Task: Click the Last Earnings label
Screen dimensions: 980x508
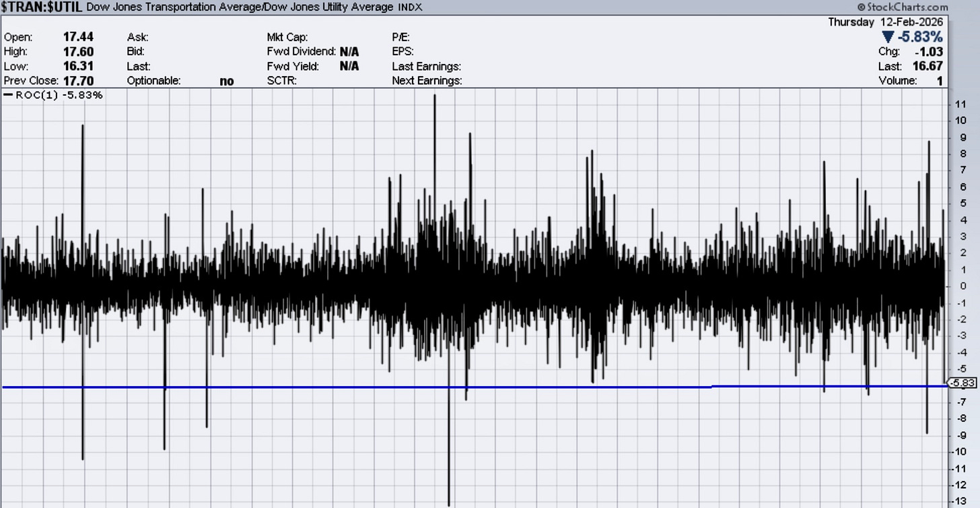Action: [x=427, y=66]
